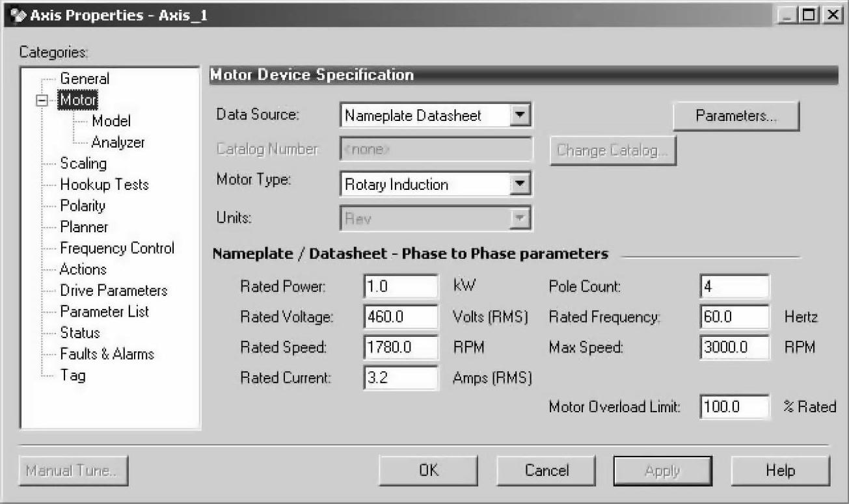Open the Parameter List category
849x504 pixels.
[x=104, y=312]
